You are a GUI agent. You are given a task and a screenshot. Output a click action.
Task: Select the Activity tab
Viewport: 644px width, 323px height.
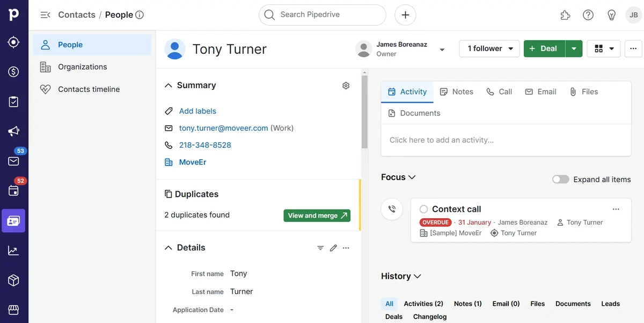coord(407,92)
